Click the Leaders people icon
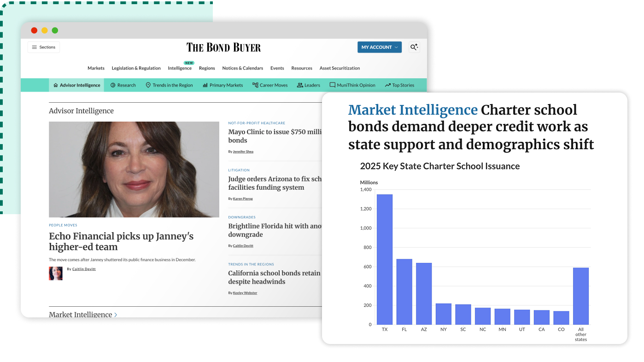 pos(300,85)
